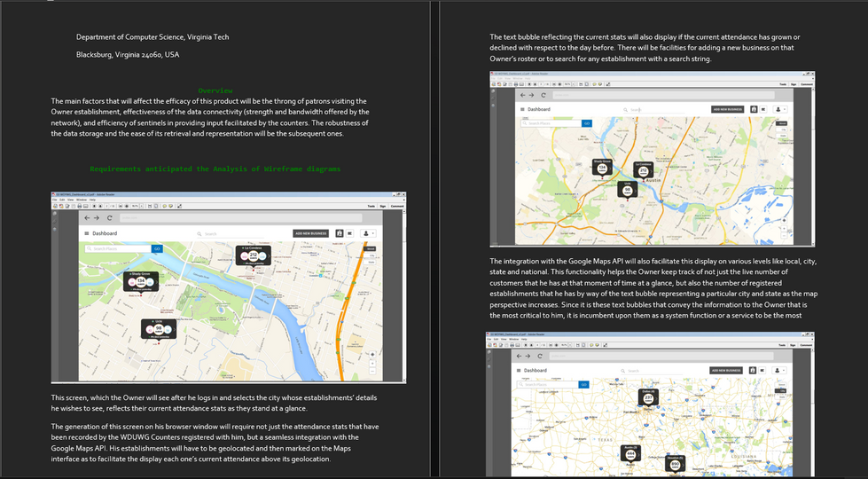Click map zoom-out minus in left-page street wireframe

[372, 371]
